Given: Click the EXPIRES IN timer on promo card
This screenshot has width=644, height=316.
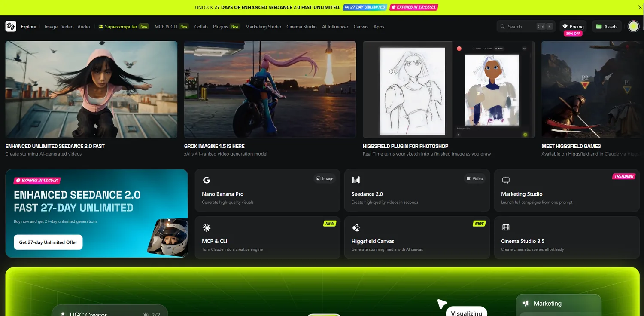Looking at the screenshot, I should tap(37, 181).
